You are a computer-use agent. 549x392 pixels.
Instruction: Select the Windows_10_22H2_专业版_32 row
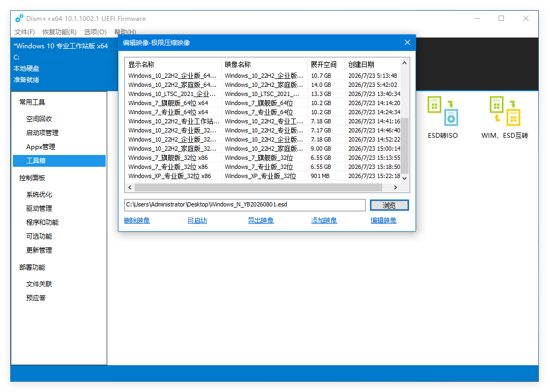tap(263, 130)
